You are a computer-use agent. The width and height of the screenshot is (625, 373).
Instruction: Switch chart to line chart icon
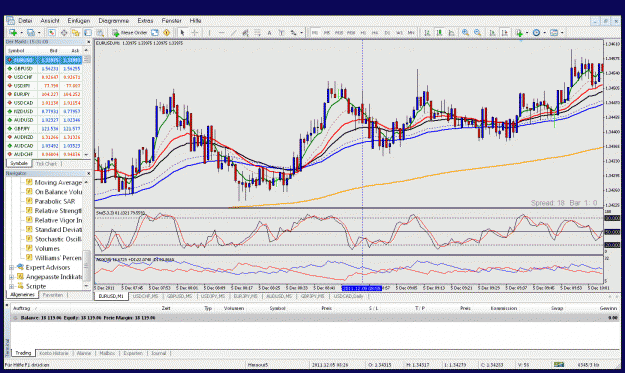451,33
